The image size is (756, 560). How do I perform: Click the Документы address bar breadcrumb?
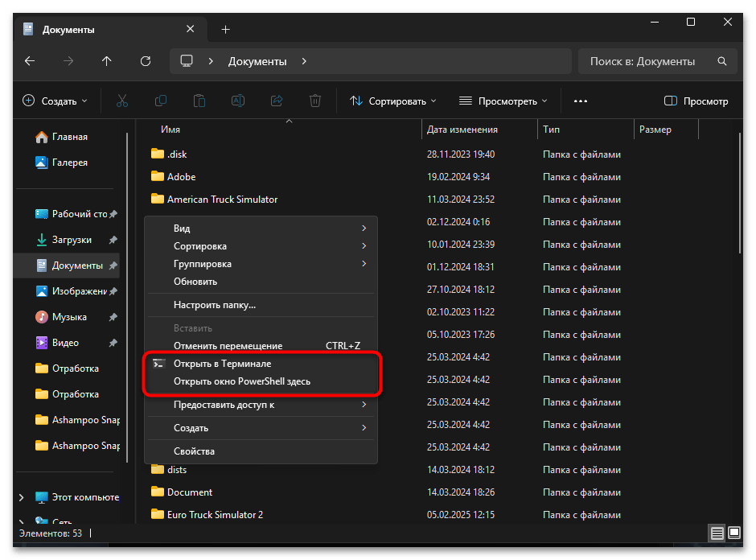[x=257, y=61]
